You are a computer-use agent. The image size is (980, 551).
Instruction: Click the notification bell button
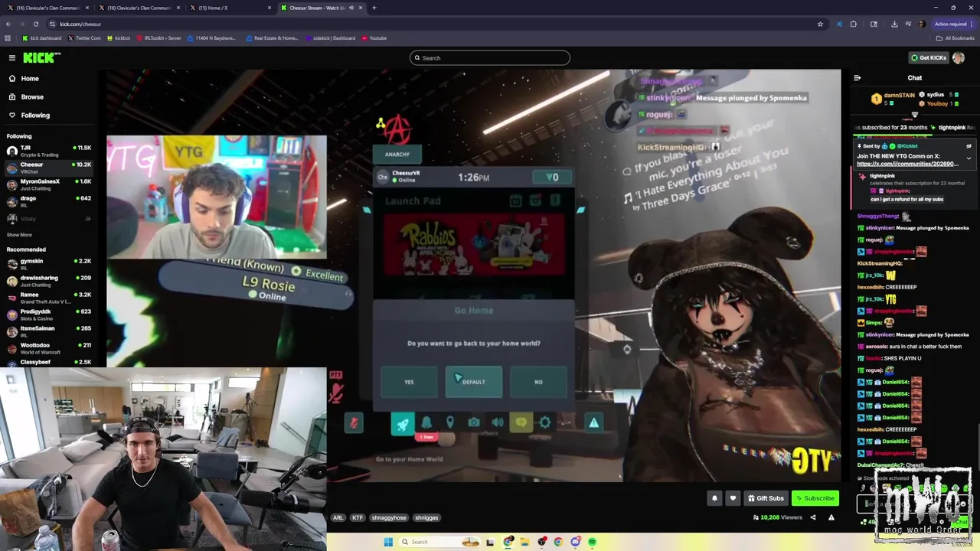714,498
